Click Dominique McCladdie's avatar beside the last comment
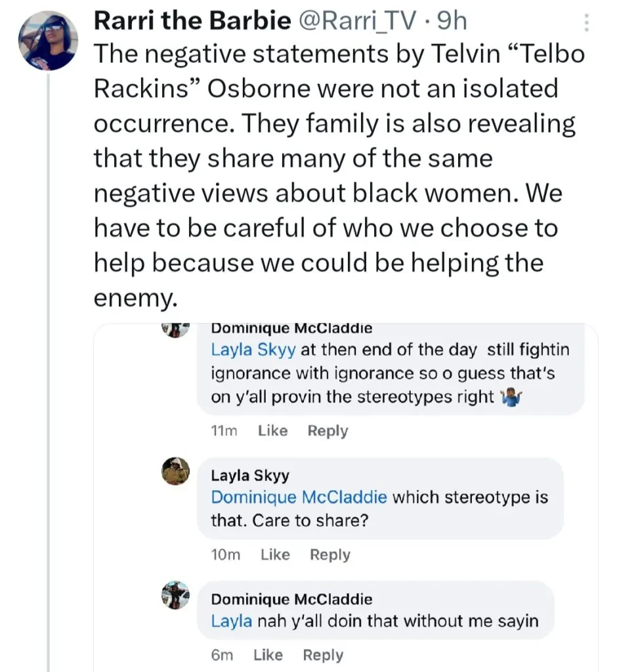The image size is (617, 672). coord(175,595)
